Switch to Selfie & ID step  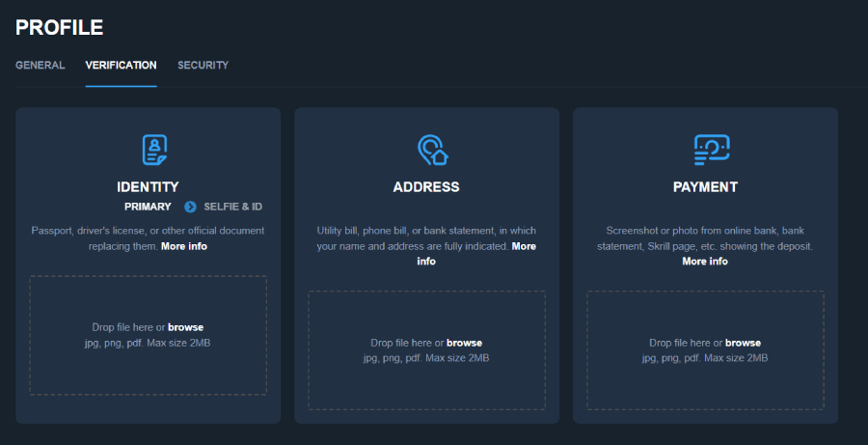click(x=232, y=207)
